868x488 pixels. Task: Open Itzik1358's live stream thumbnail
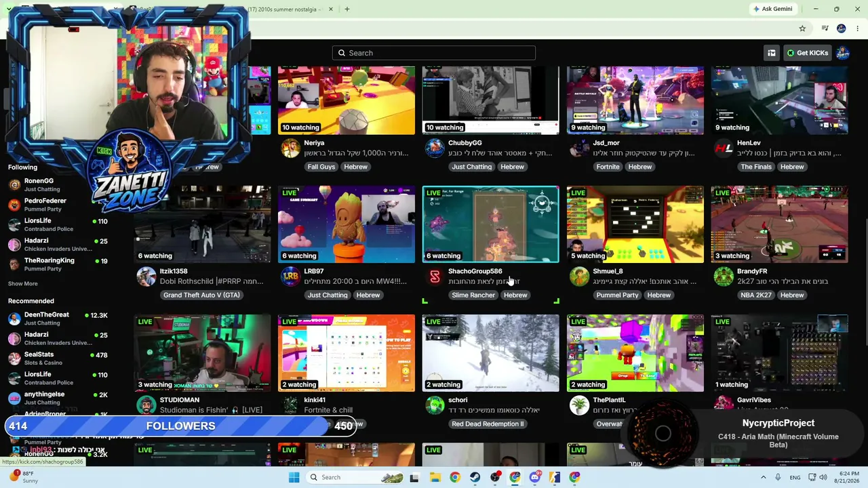pyautogui.click(x=202, y=224)
